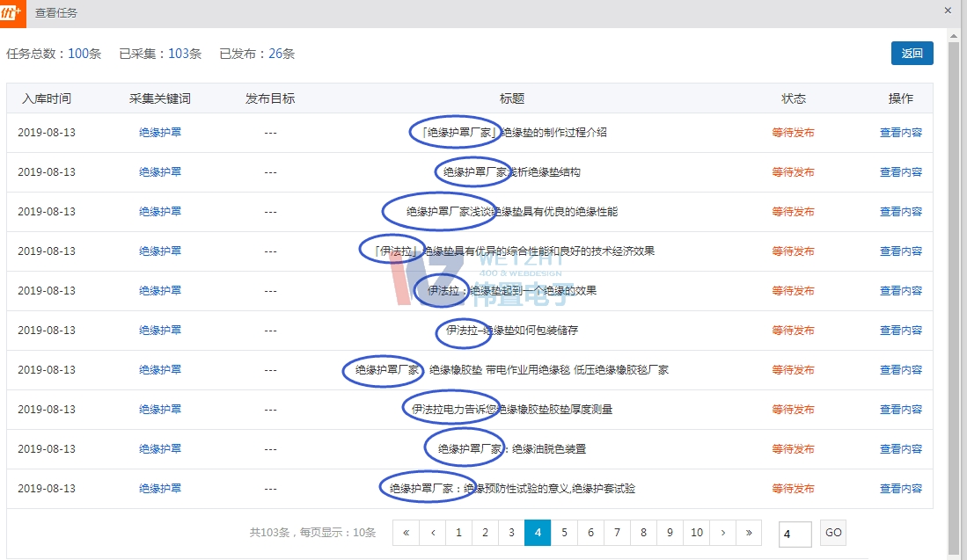Click 绝缘护罩 keyword in the first row
Image resolution: width=967 pixels, height=560 pixels.
[160, 133]
